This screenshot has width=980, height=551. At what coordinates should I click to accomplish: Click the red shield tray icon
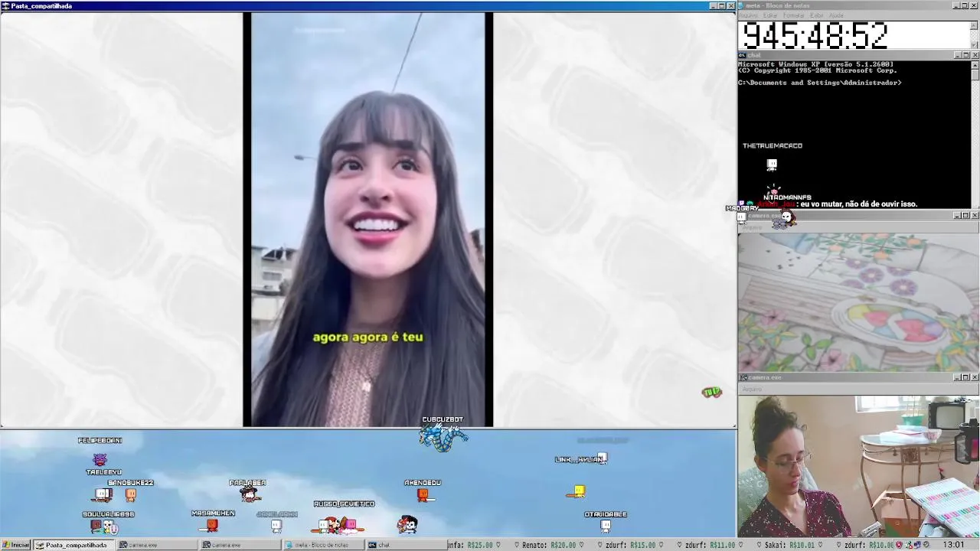point(899,545)
